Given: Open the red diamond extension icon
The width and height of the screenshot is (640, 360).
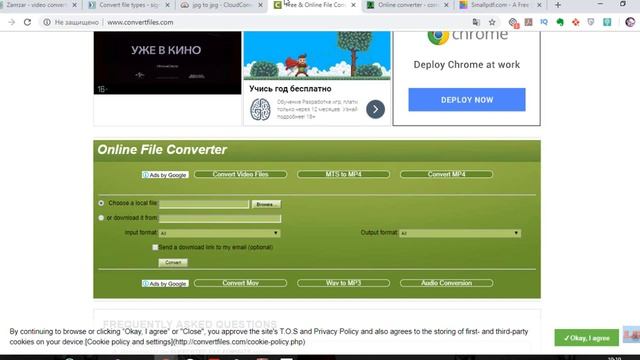Looking at the screenshot, I should coord(576,22).
